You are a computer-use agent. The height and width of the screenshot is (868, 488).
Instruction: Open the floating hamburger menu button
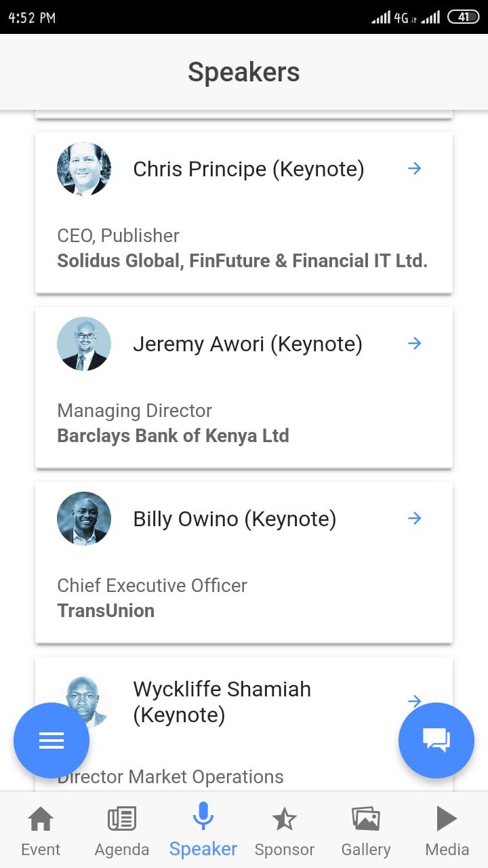click(x=52, y=741)
